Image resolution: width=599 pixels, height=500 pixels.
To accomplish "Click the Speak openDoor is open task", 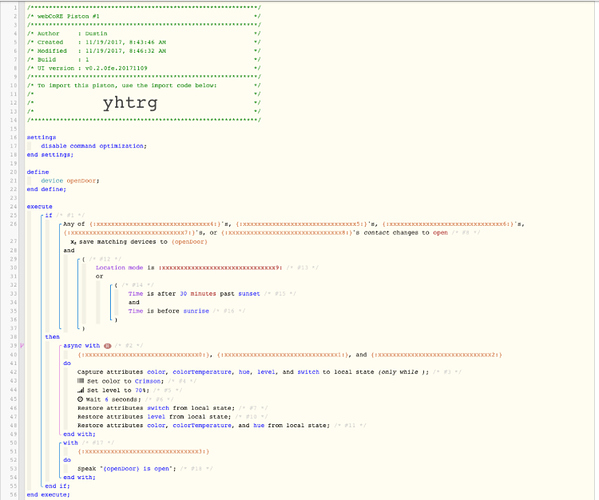I will click(127, 469).
